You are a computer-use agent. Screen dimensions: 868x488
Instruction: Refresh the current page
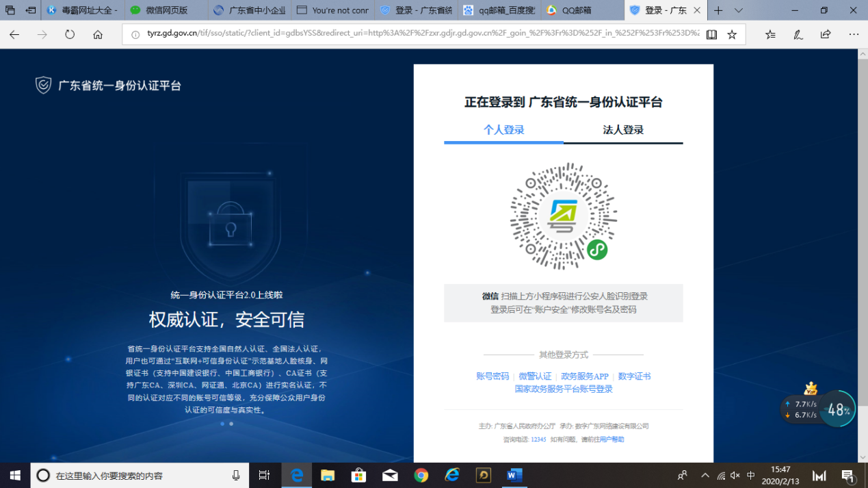70,35
